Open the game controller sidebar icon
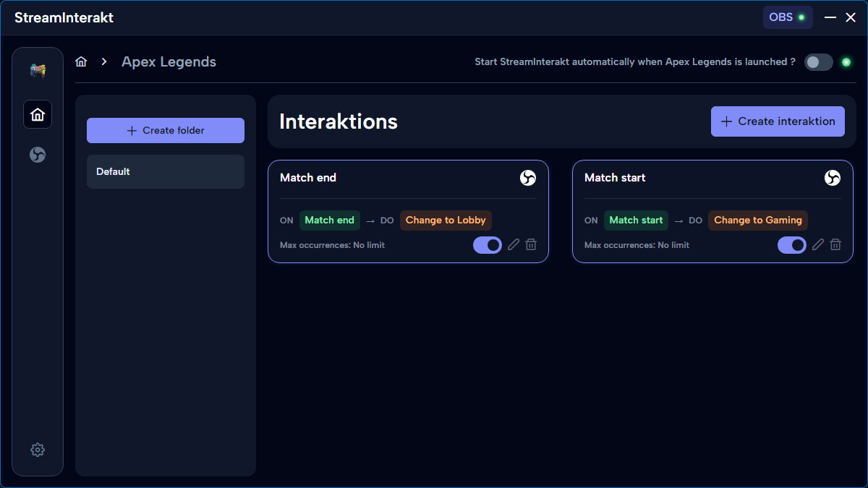This screenshot has width=868, height=488. (x=38, y=71)
